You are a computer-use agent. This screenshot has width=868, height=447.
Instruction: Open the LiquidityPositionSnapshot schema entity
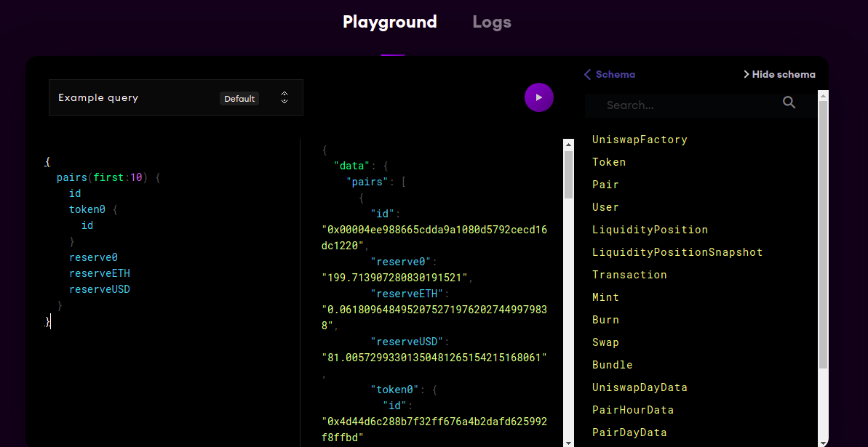677,252
